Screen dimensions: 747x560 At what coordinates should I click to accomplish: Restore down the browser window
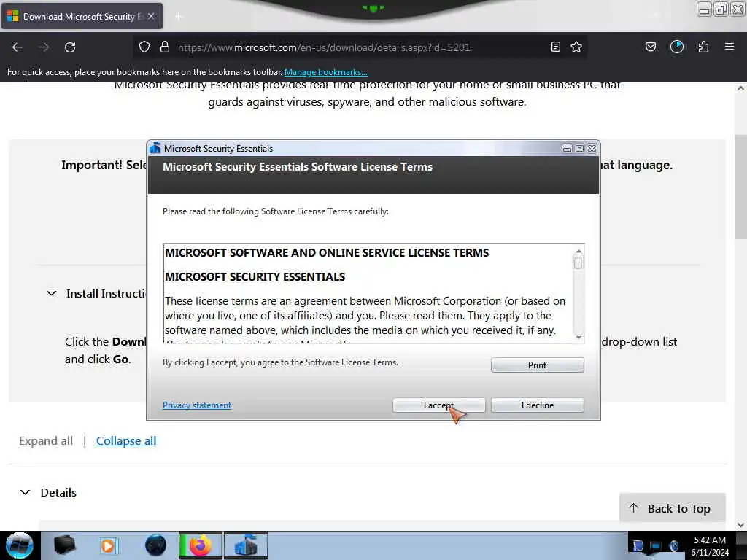click(721, 9)
